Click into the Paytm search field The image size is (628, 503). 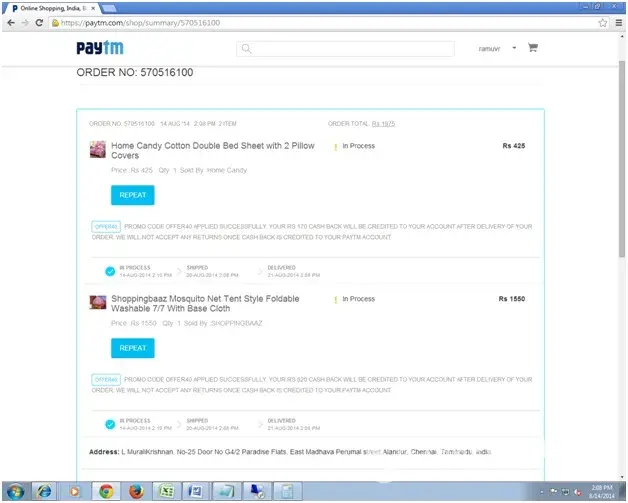click(345, 48)
